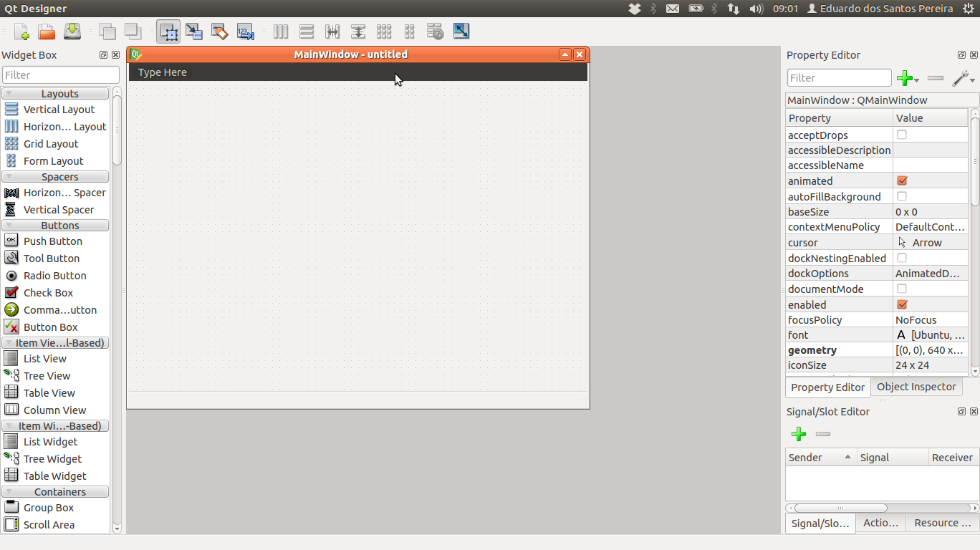This screenshot has width=980, height=550.
Task: Open the Action Editor tab
Action: [x=880, y=523]
